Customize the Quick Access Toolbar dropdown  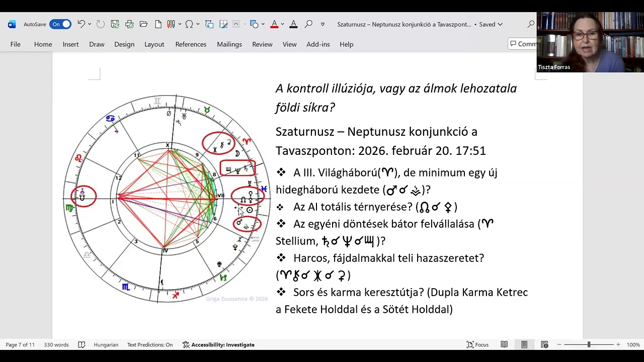[323, 24]
